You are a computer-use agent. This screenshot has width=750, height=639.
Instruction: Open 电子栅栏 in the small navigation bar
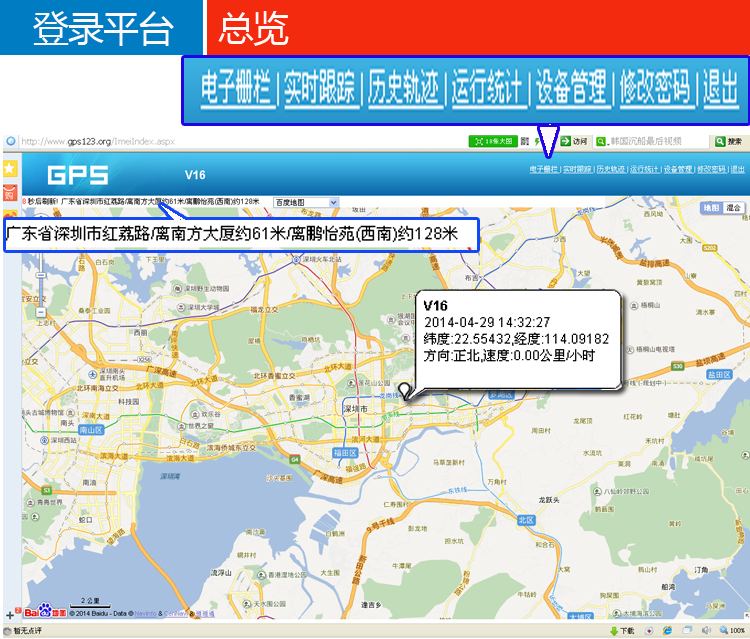(x=544, y=170)
